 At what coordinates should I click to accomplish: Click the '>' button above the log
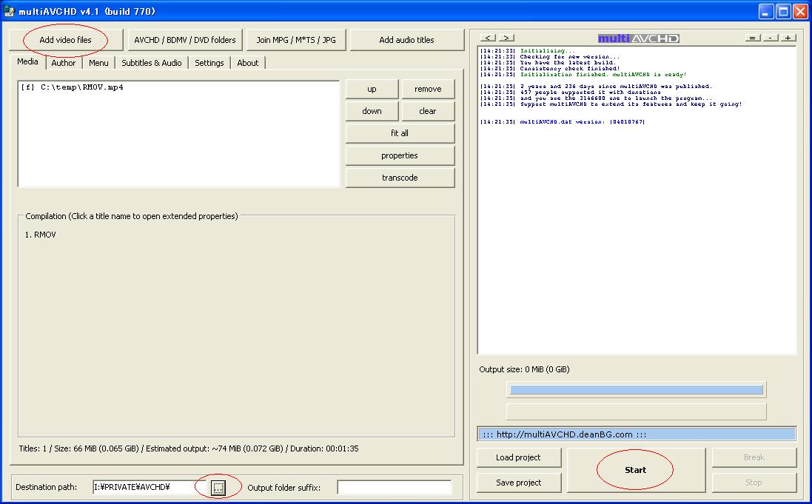point(506,38)
